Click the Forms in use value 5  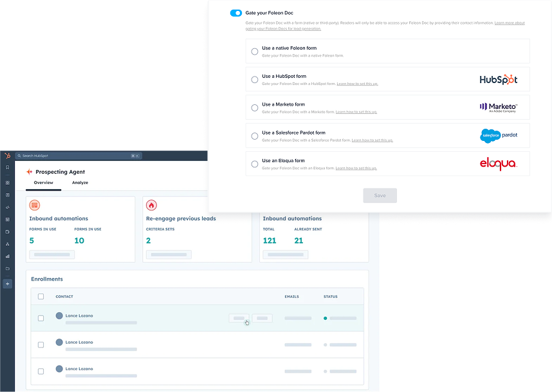pyautogui.click(x=32, y=241)
